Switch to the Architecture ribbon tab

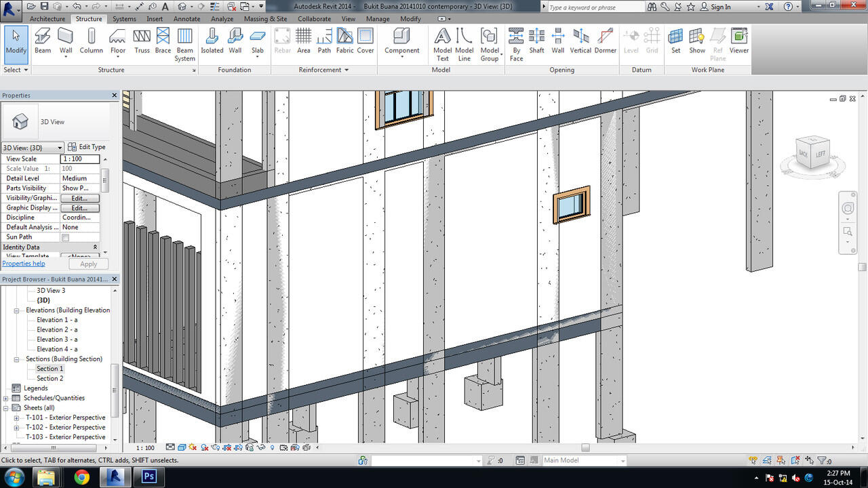[x=47, y=19]
